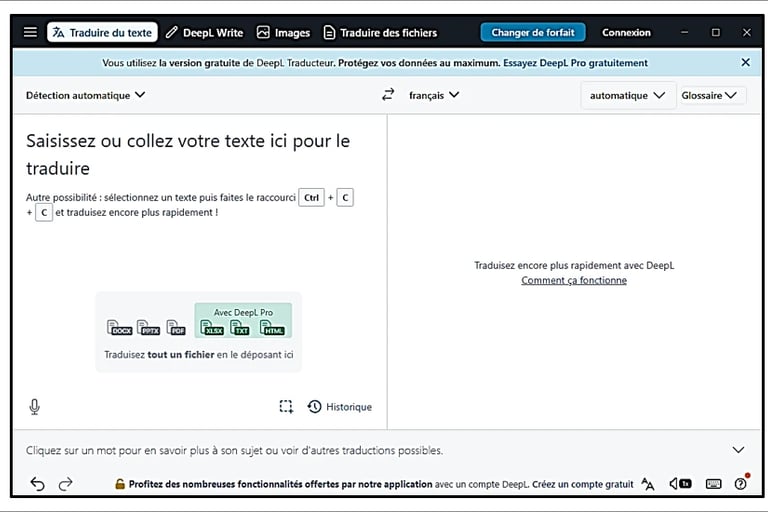
Task: Open the help question mark icon
Action: tap(741, 484)
